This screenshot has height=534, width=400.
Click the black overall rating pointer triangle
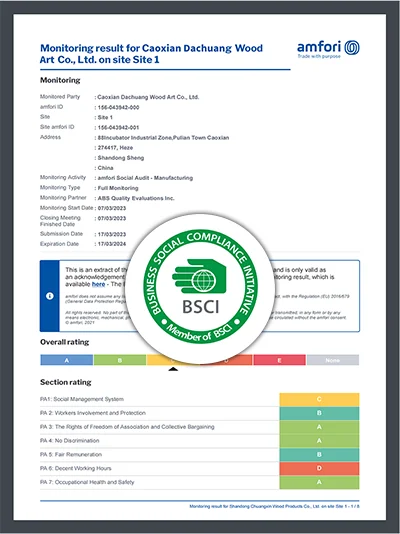(173, 369)
